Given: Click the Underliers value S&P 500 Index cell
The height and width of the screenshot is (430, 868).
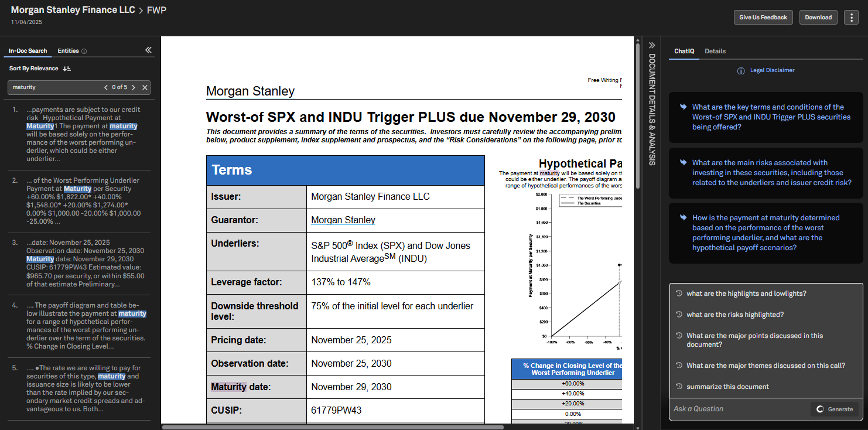Looking at the screenshot, I should tap(395, 252).
